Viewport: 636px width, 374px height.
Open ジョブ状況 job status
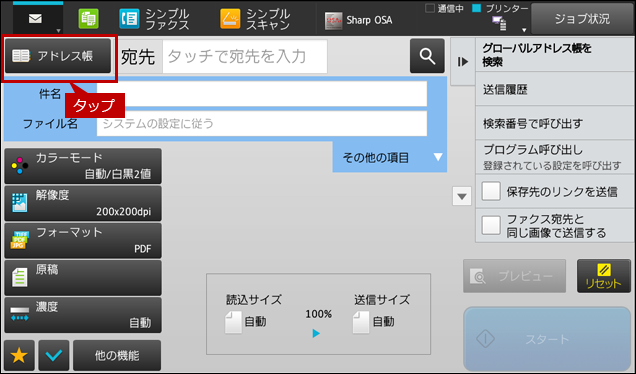[582, 19]
